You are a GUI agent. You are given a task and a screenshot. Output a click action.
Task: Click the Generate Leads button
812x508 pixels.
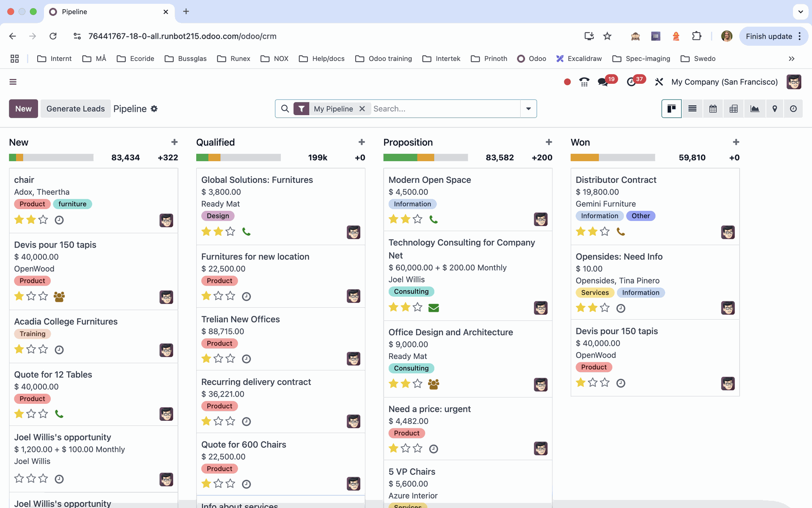[75, 109]
